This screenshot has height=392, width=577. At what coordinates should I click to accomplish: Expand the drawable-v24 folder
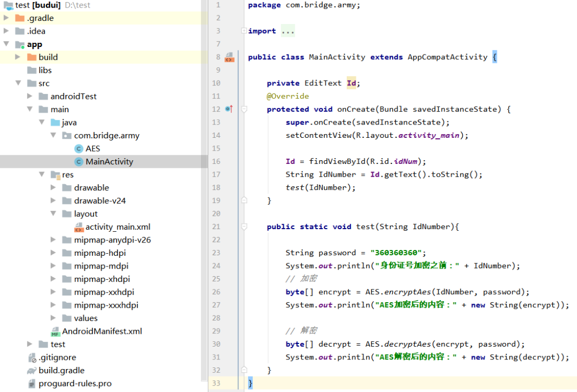click(53, 200)
